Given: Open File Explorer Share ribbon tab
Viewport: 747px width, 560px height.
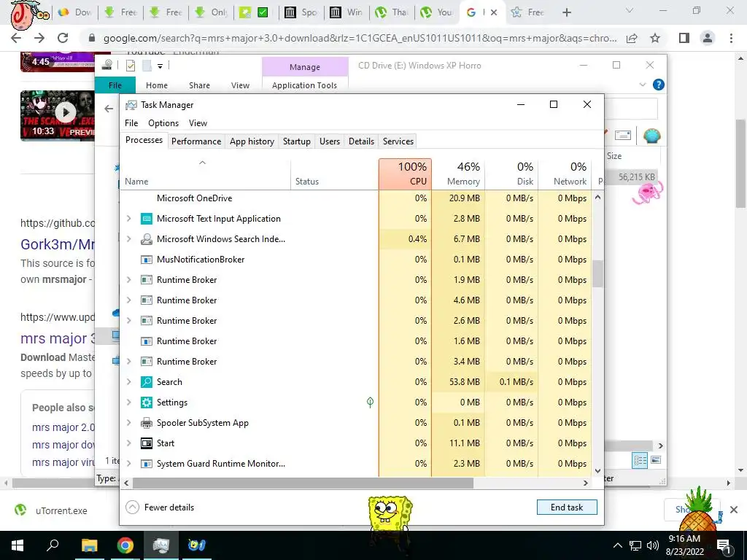Looking at the screenshot, I should pos(199,85).
